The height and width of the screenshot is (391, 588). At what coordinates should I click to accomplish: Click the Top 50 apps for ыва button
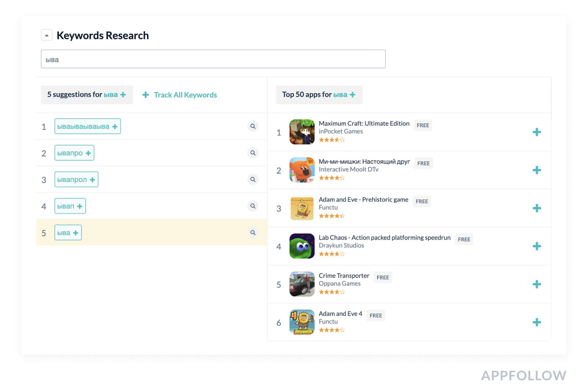[x=319, y=95]
